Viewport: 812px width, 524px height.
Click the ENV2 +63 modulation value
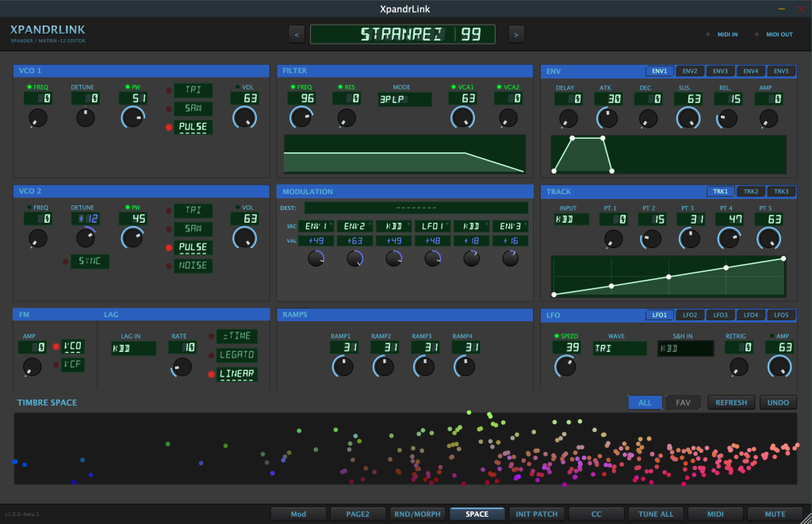click(x=354, y=241)
